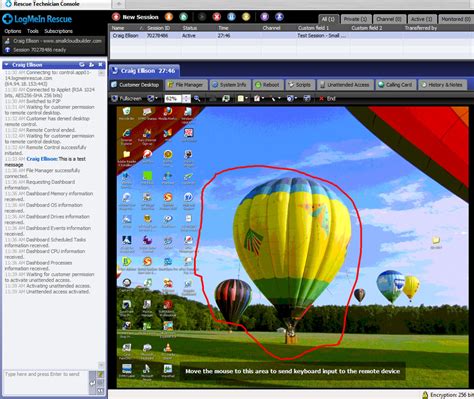
Task: Click the window icon left of End
Action: (307, 98)
